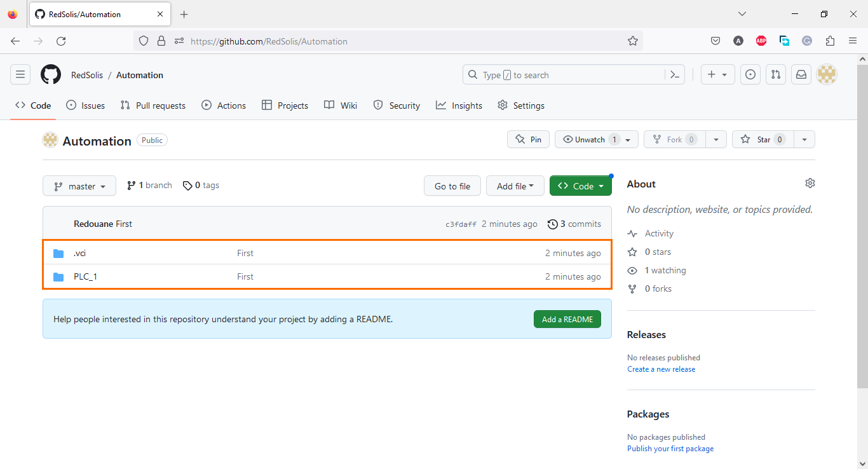Open the hamburger navigation menu

click(x=20, y=74)
